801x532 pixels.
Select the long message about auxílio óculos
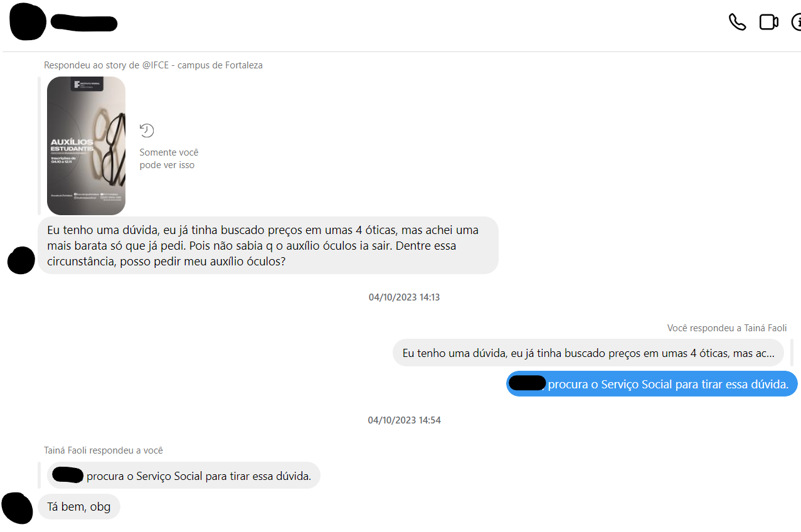(268, 245)
